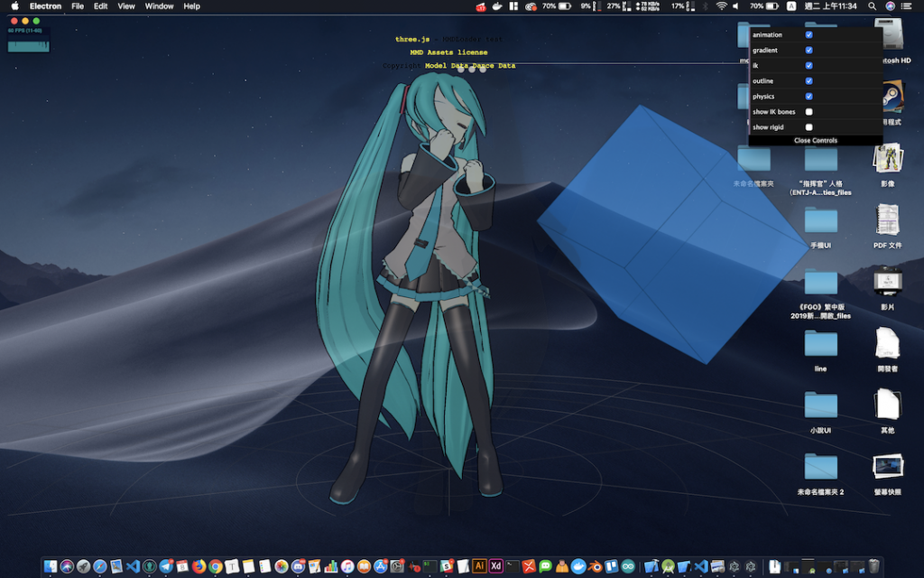
Task: Launch Adobe XD from the Dock
Action: coord(496,566)
